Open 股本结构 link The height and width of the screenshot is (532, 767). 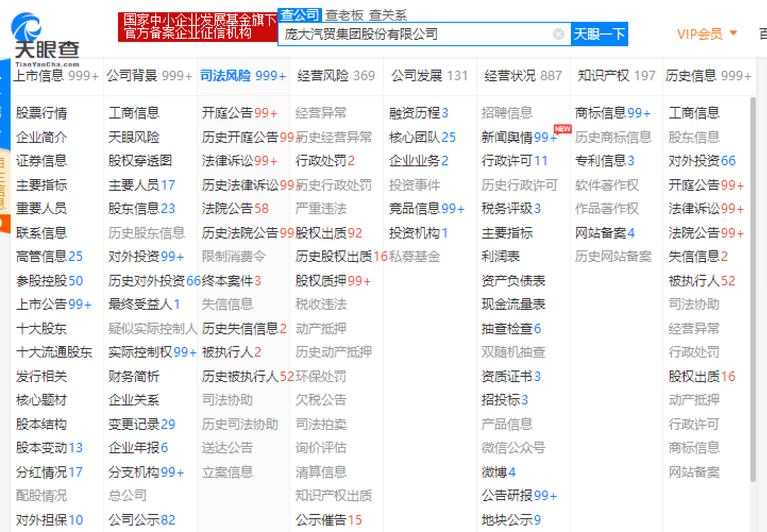[x=41, y=424]
